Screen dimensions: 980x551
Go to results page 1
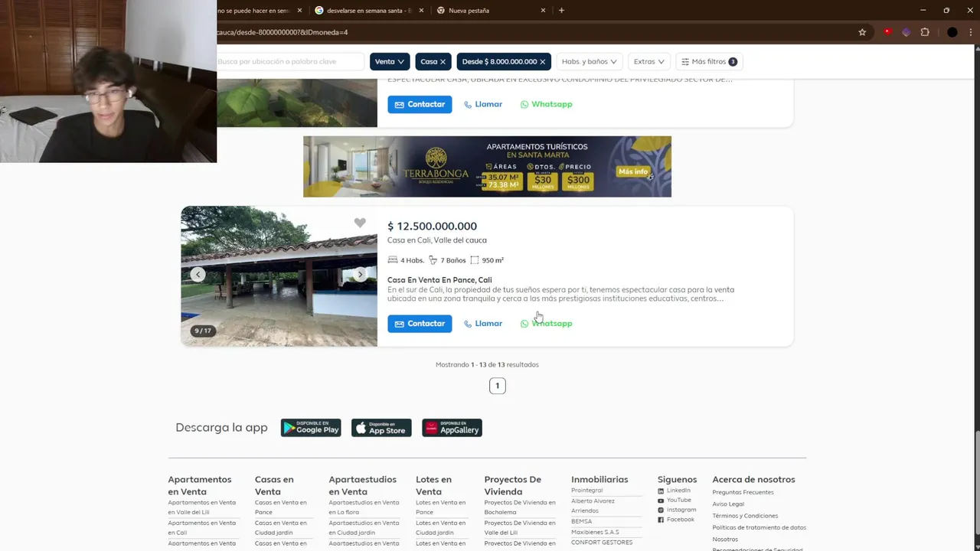click(x=498, y=386)
